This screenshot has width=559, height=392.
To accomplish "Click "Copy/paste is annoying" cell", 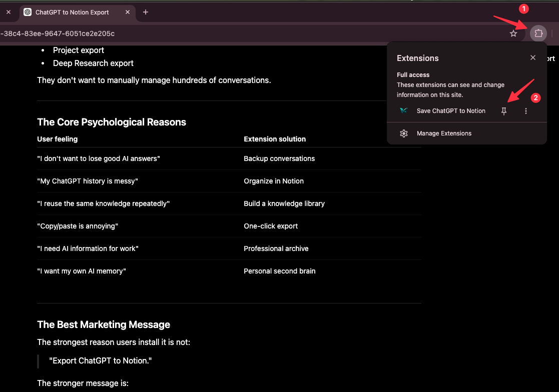I will pos(78,226).
